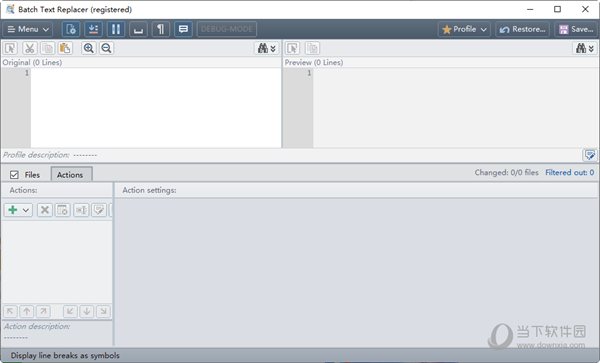
Task: Click the rename action icon
Action: tap(81, 210)
